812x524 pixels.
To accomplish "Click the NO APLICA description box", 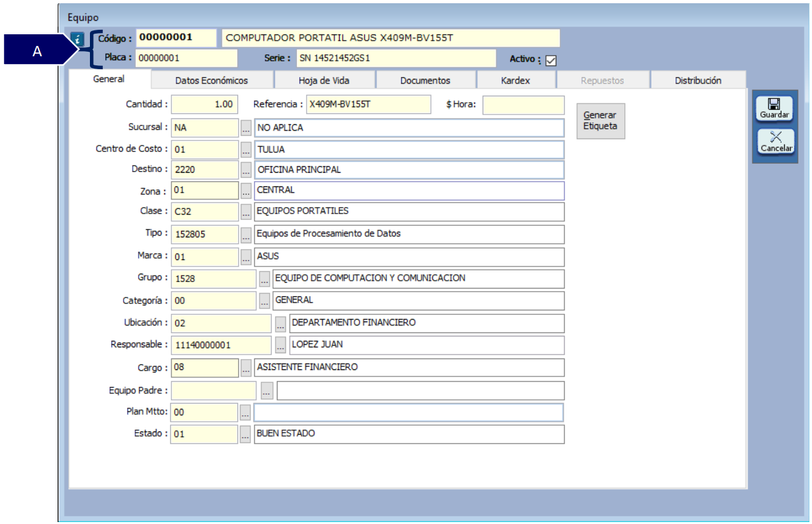I will pyautogui.click(x=409, y=128).
